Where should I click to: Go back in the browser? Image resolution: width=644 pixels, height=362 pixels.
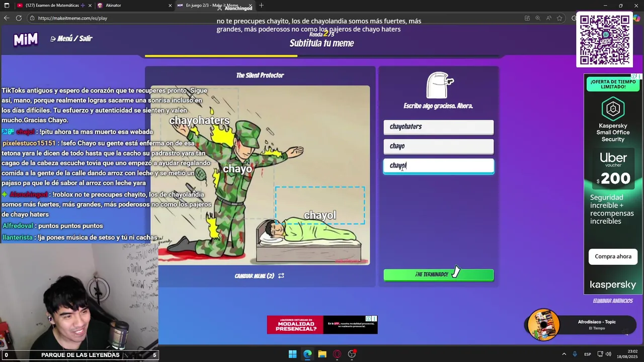click(7, 18)
